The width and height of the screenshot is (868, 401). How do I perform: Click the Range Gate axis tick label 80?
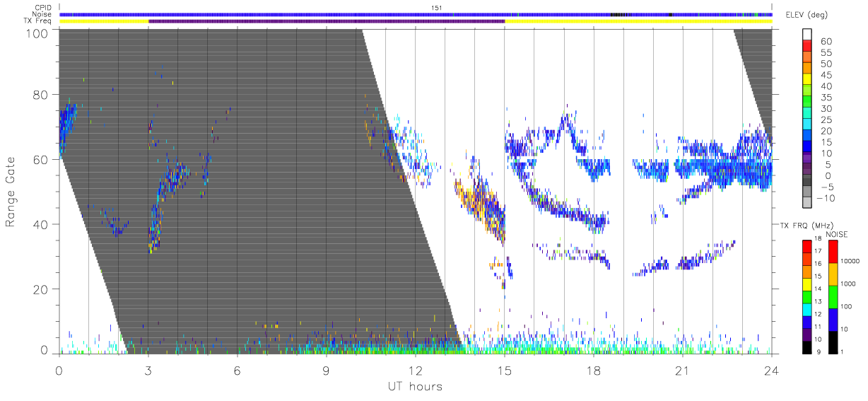(x=41, y=95)
